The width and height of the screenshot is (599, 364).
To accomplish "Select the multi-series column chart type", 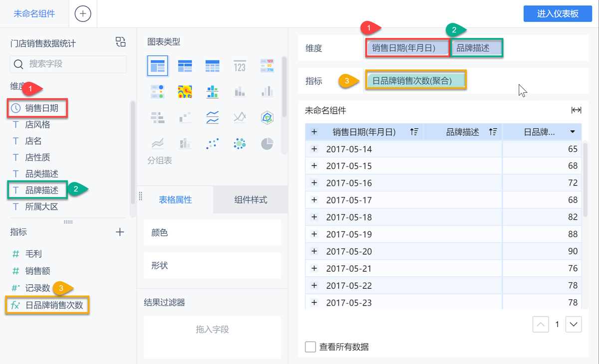I will (x=267, y=92).
